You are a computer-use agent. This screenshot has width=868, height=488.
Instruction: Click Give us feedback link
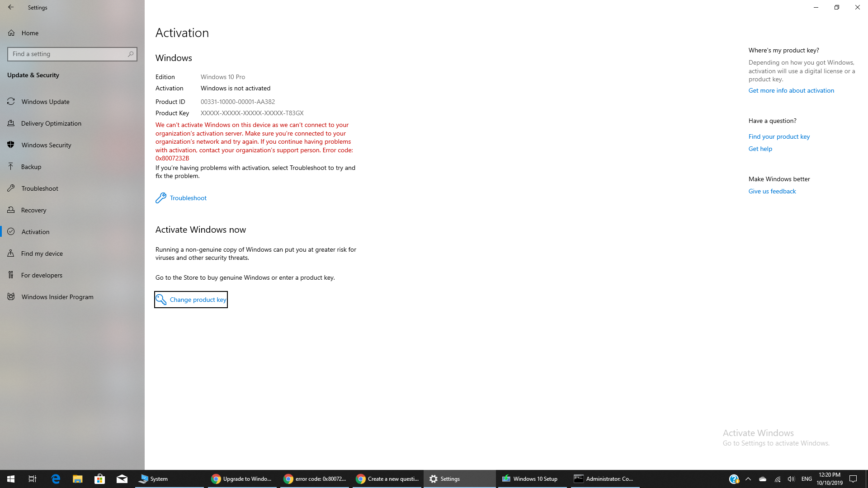tap(772, 191)
